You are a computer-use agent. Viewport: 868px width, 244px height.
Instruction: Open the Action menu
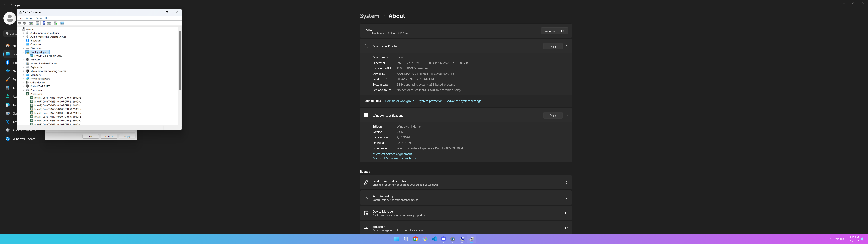(x=30, y=18)
